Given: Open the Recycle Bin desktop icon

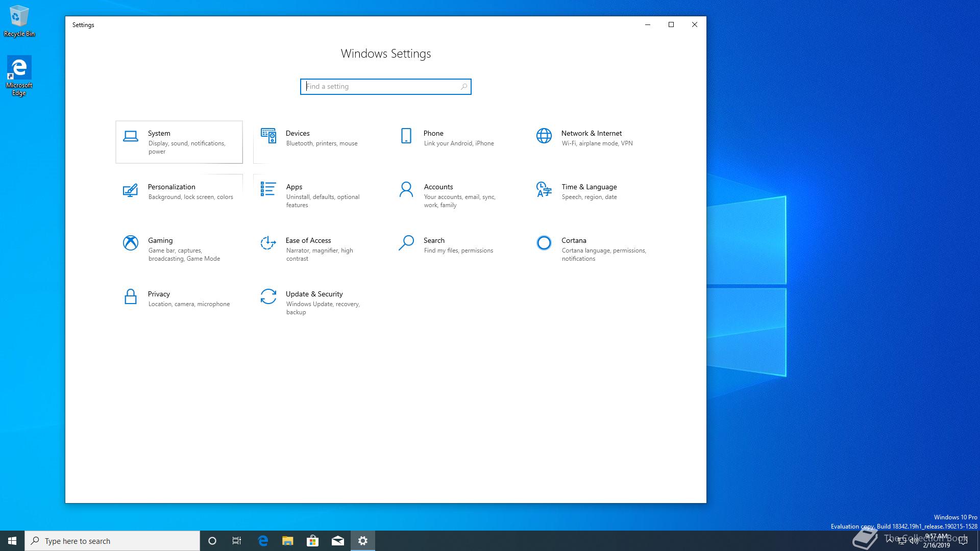Looking at the screenshot, I should coord(19,21).
